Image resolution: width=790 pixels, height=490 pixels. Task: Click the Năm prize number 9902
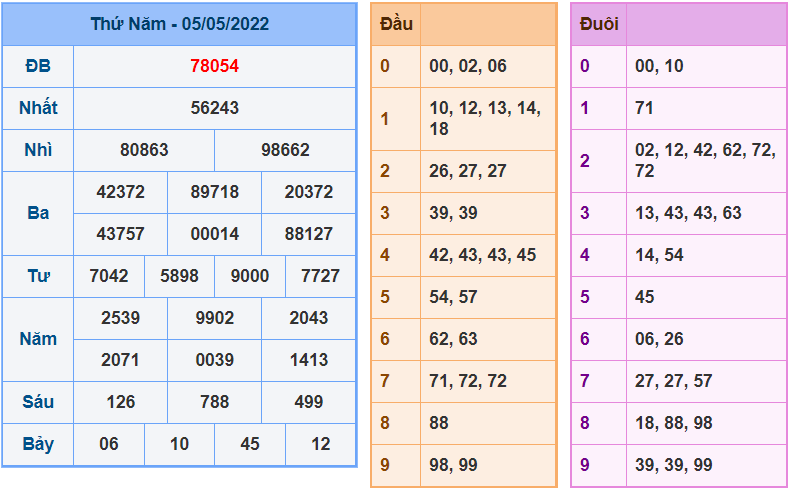tap(215, 318)
